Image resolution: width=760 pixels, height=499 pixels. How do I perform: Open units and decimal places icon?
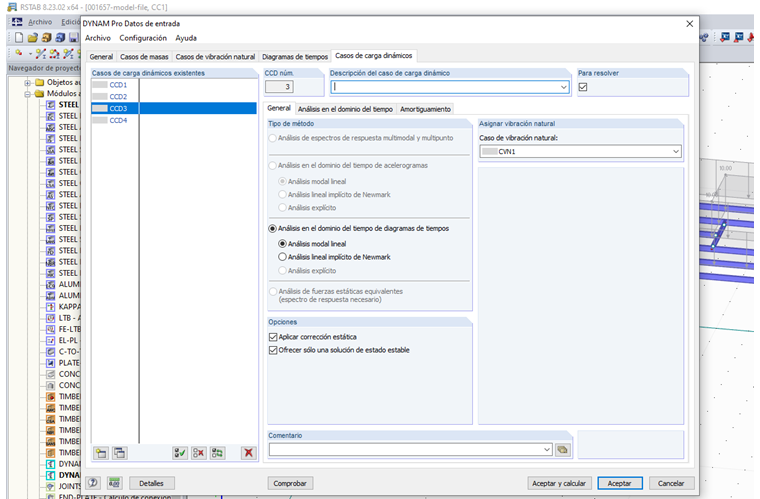tap(114, 483)
